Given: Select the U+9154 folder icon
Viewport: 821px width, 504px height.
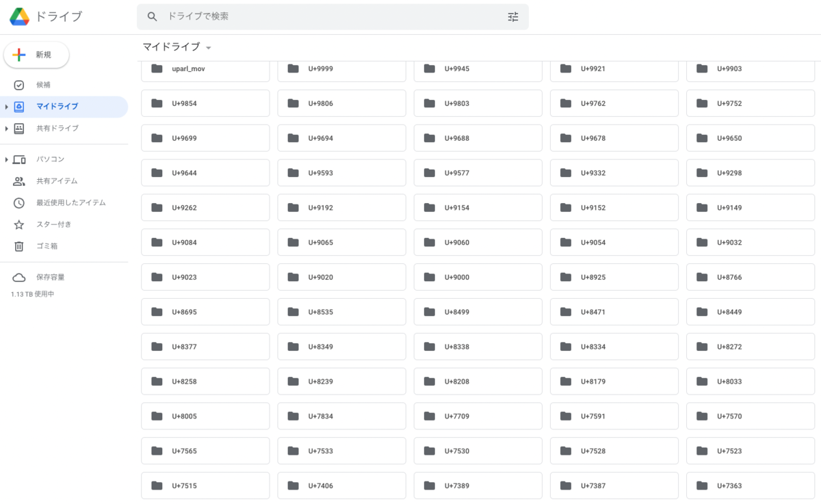Looking at the screenshot, I should pyautogui.click(x=430, y=208).
